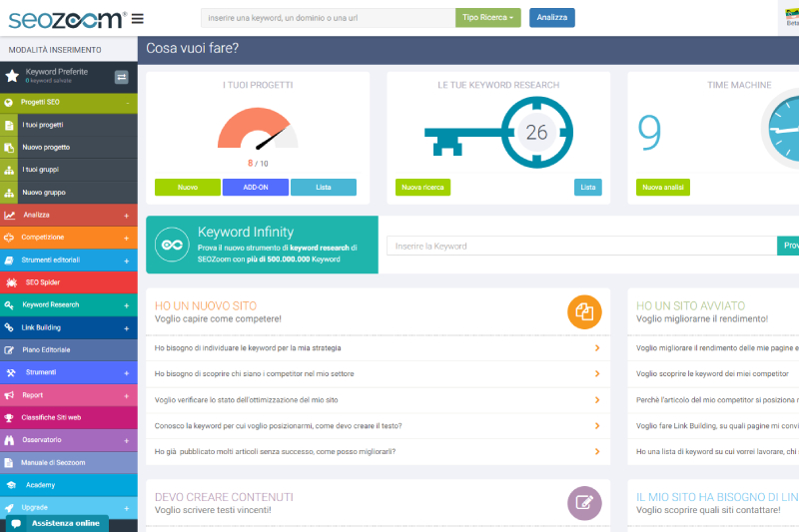Expand the Competizione menu plus sign

(127, 239)
